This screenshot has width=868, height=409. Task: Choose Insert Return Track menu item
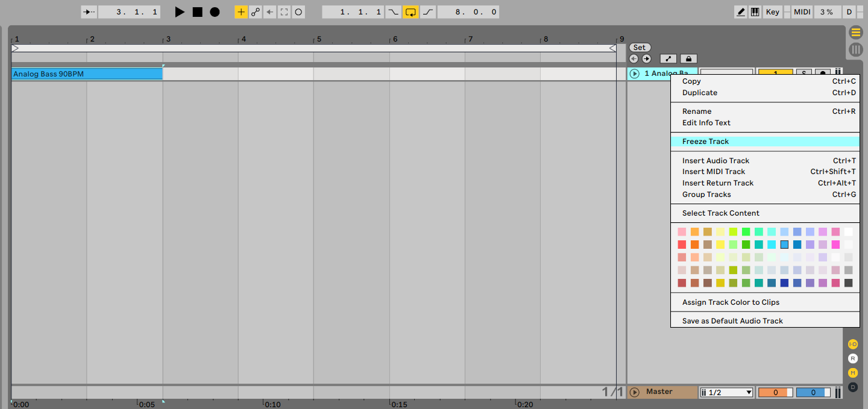(x=765, y=183)
